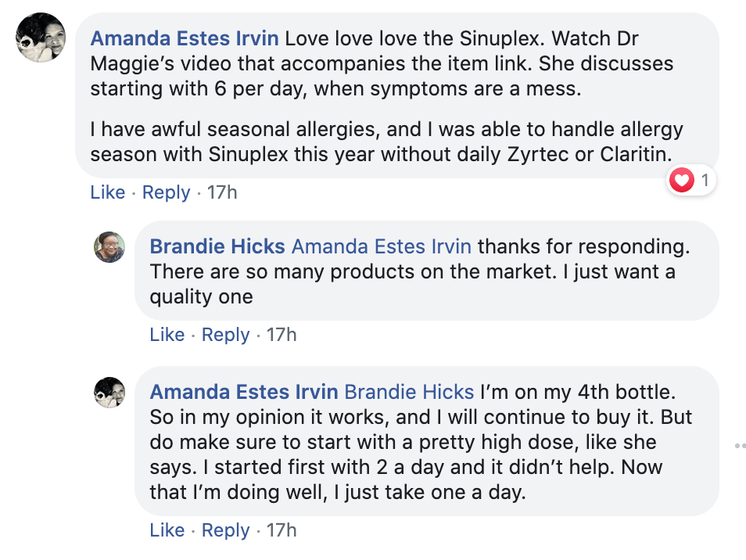Reply to Amanda's top Sinuplex comment
Screen dimensions: 746x560
pos(166,192)
